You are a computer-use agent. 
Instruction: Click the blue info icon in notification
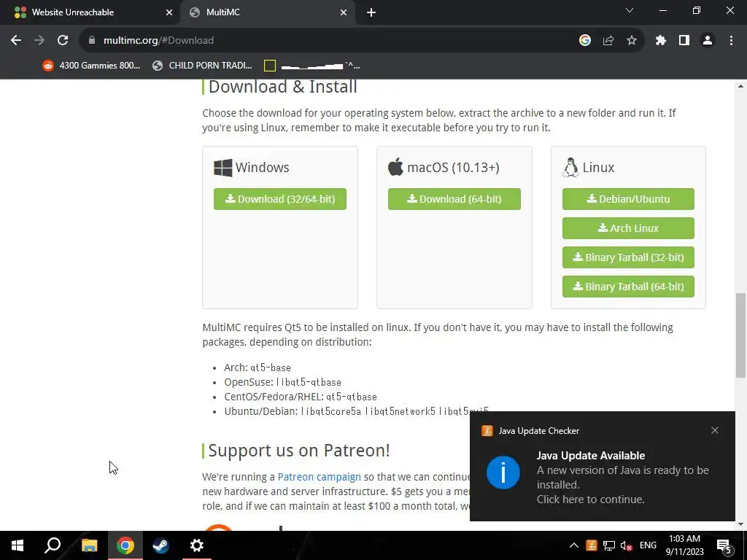[503, 472]
